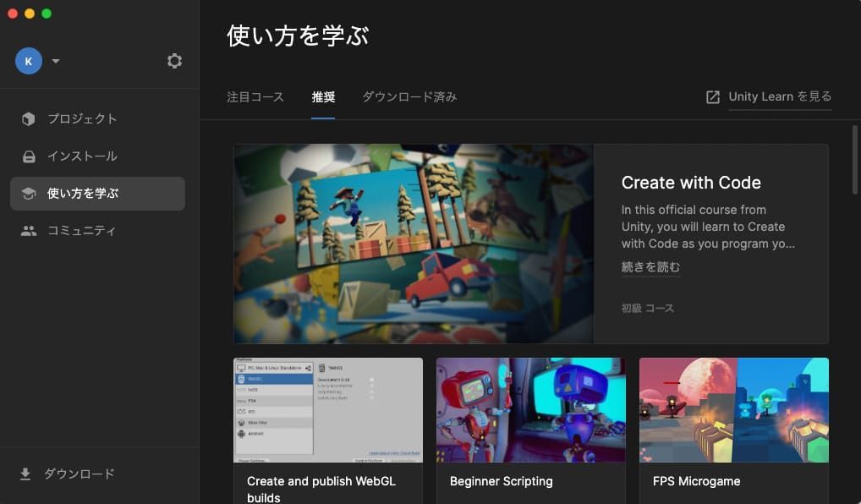Click the ダウンロード arrow icon
The height and width of the screenshot is (504, 861).
click(x=25, y=474)
